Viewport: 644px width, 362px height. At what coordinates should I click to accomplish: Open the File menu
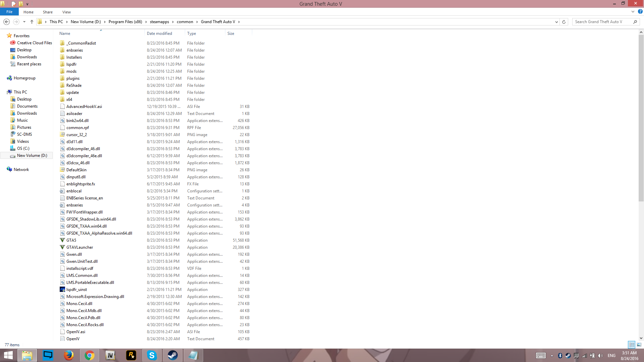tap(9, 12)
